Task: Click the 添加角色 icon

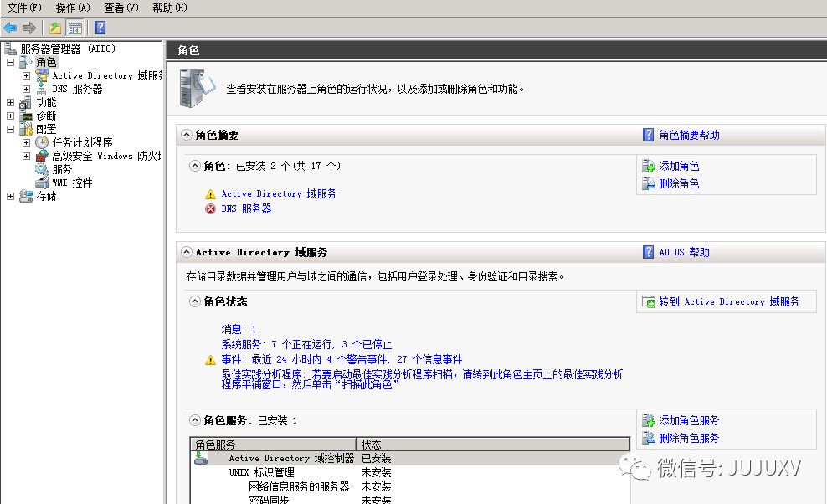Action: [648, 167]
